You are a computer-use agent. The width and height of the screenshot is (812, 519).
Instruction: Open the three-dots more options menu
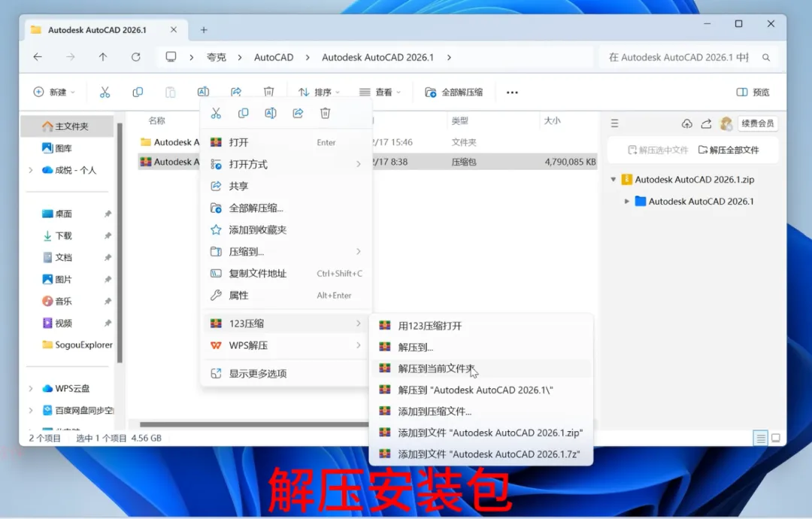pos(512,93)
